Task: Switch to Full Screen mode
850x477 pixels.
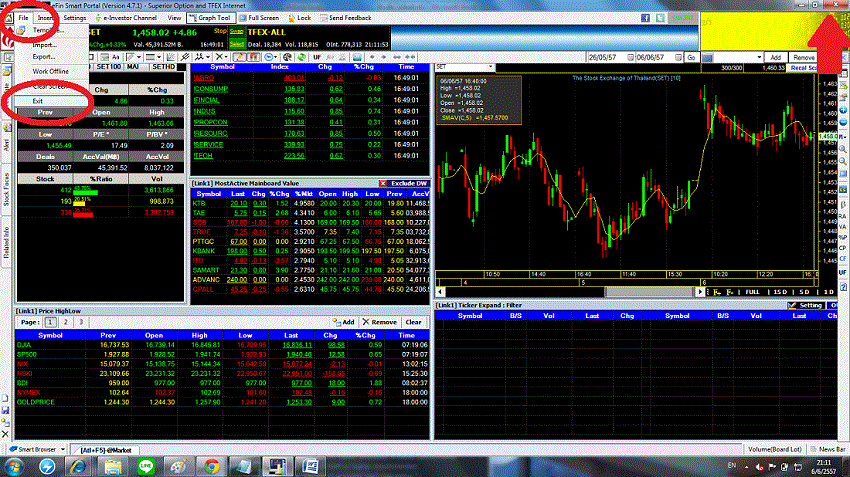Action: pos(259,18)
